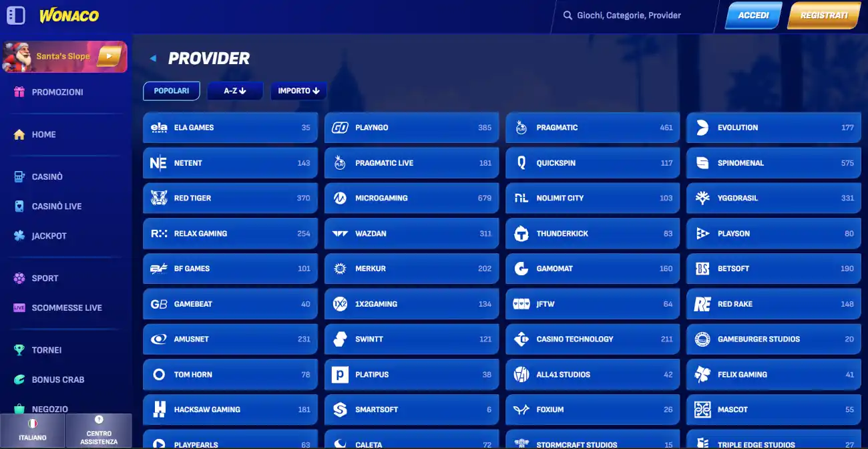Screen dimensions: 868x449
Task: Open Red Rake provider
Action: pyautogui.click(x=774, y=304)
